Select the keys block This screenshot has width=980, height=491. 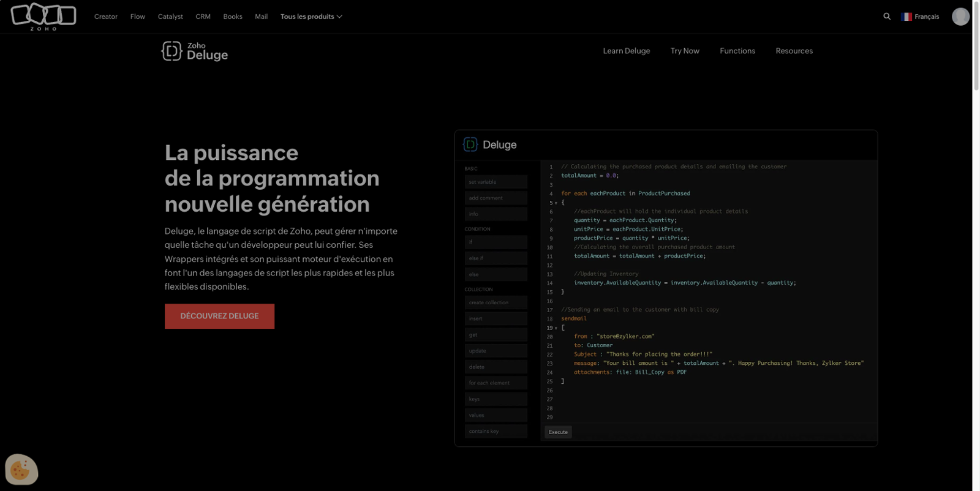(496, 399)
